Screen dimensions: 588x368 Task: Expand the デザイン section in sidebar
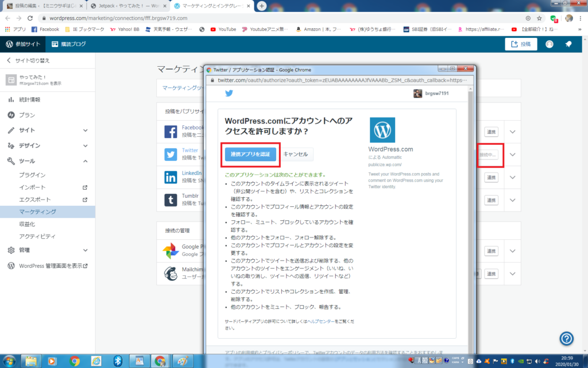[47, 145]
